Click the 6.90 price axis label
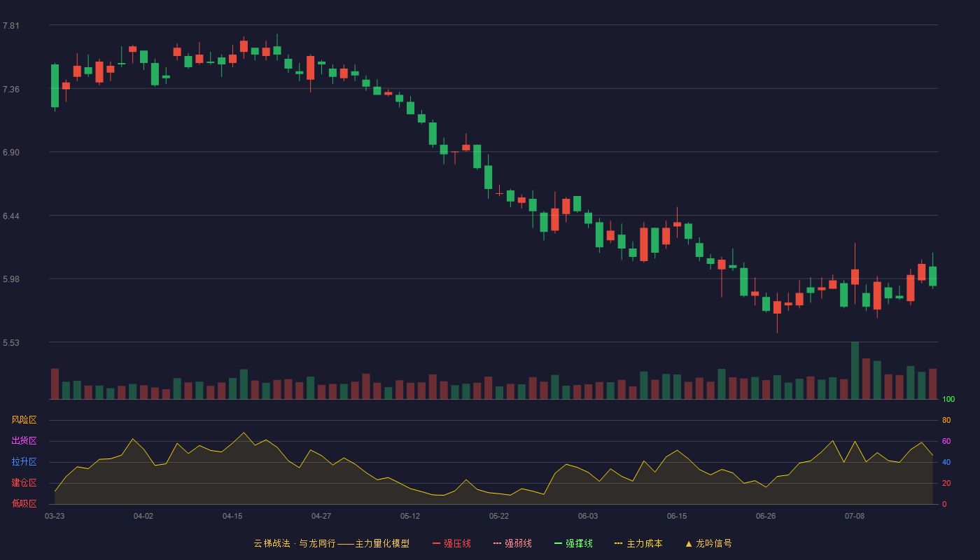 [x=11, y=153]
